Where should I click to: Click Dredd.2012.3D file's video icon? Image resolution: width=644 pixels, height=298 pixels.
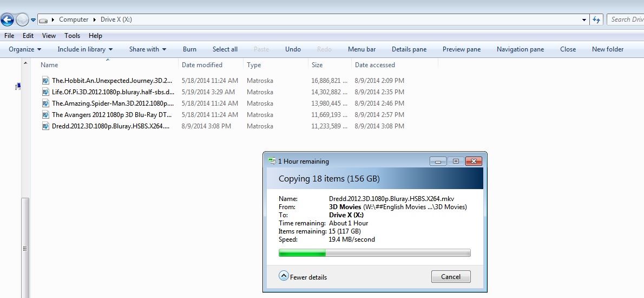tap(45, 126)
